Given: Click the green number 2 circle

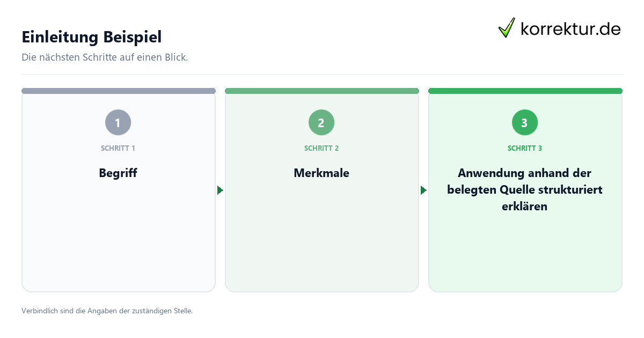Looking at the screenshot, I should pyautogui.click(x=321, y=123).
